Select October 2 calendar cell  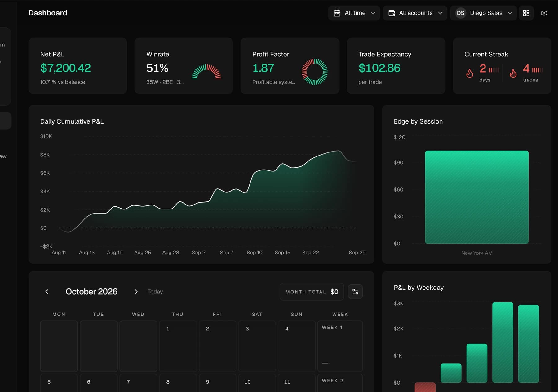coord(218,346)
